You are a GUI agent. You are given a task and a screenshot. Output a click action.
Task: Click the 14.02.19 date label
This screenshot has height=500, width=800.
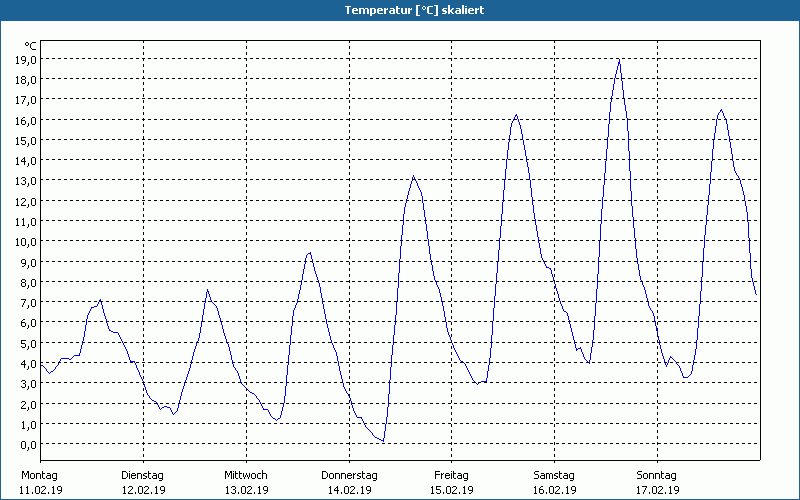coord(349,490)
